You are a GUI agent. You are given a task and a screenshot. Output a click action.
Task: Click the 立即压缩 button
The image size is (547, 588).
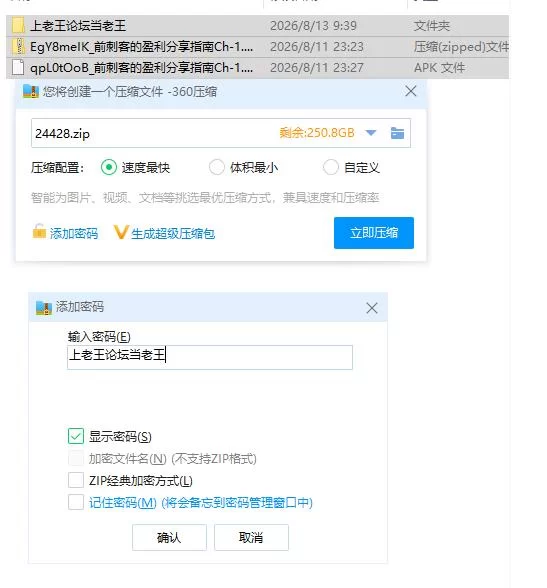point(374,233)
